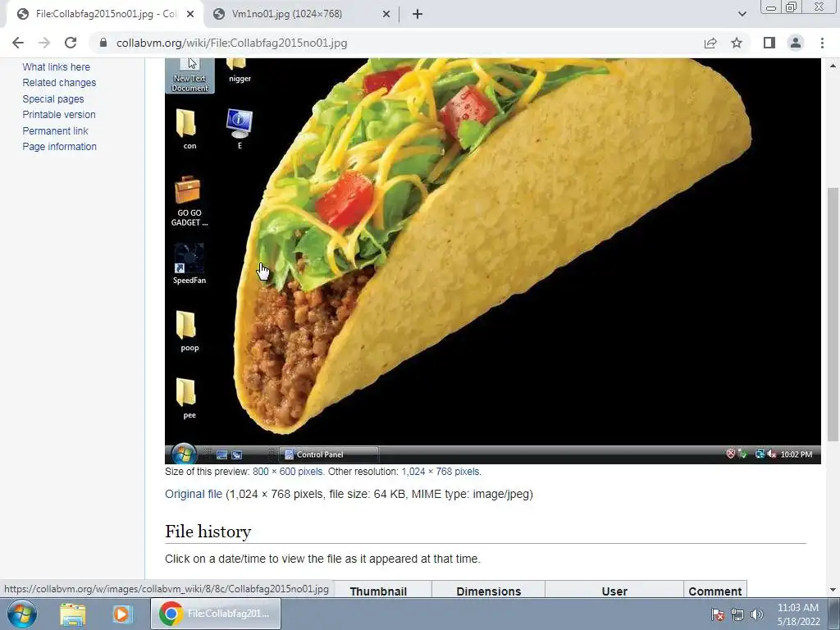Click the taco screenshot preview image
Viewport: 840px width, 630px height.
[493, 261]
